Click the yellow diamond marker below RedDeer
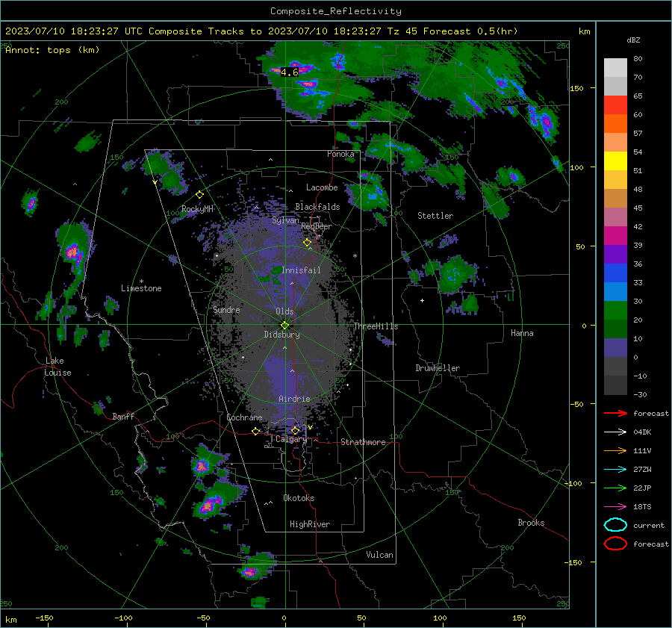 pyautogui.click(x=308, y=243)
